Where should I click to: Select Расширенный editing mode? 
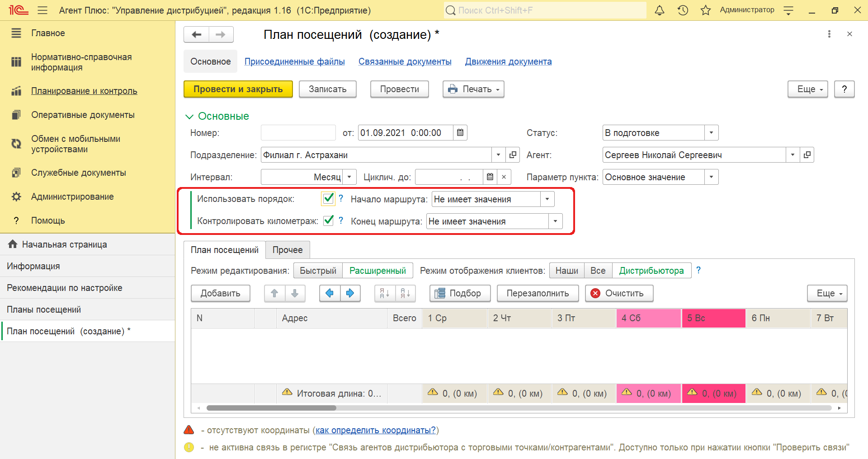click(377, 270)
